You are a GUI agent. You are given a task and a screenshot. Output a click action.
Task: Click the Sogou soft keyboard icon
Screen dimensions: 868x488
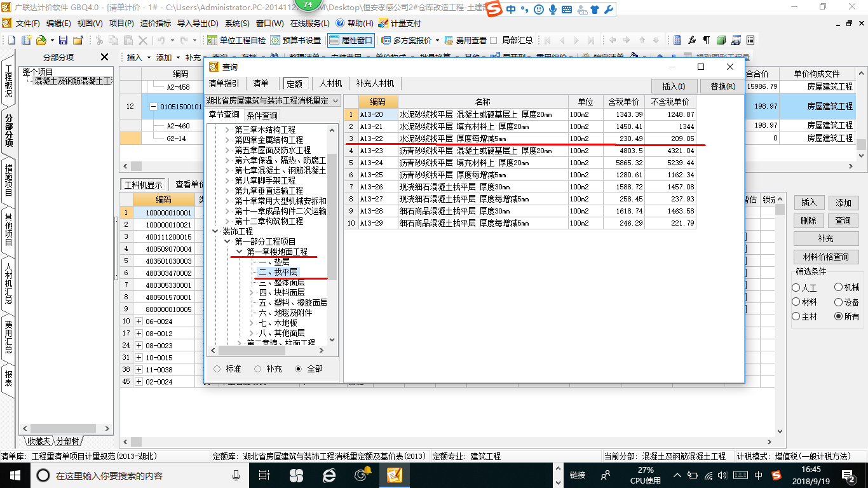point(567,10)
